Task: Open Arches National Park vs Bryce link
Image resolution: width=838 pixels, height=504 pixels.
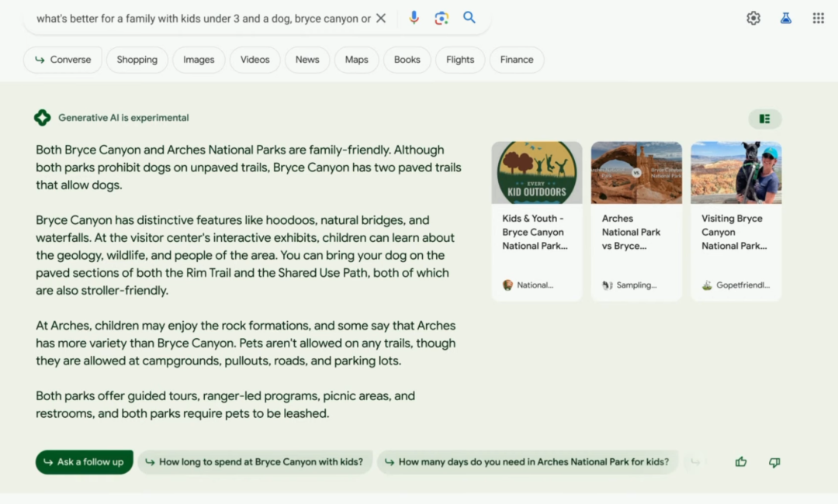Action: 631,233
